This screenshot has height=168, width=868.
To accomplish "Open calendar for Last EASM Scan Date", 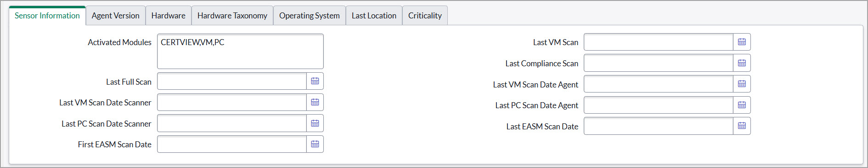I will click(x=742, y=126).
